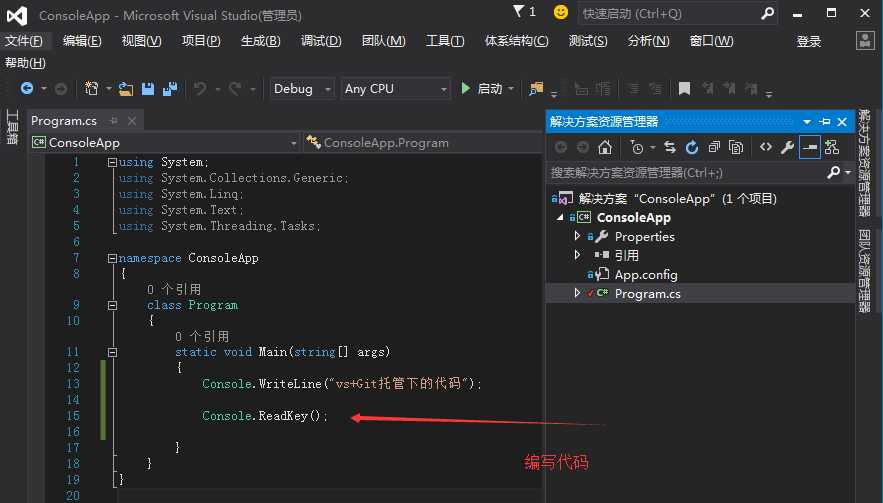
Task: Toggle the pin on Program.cs tab
Action: (114, 121)
